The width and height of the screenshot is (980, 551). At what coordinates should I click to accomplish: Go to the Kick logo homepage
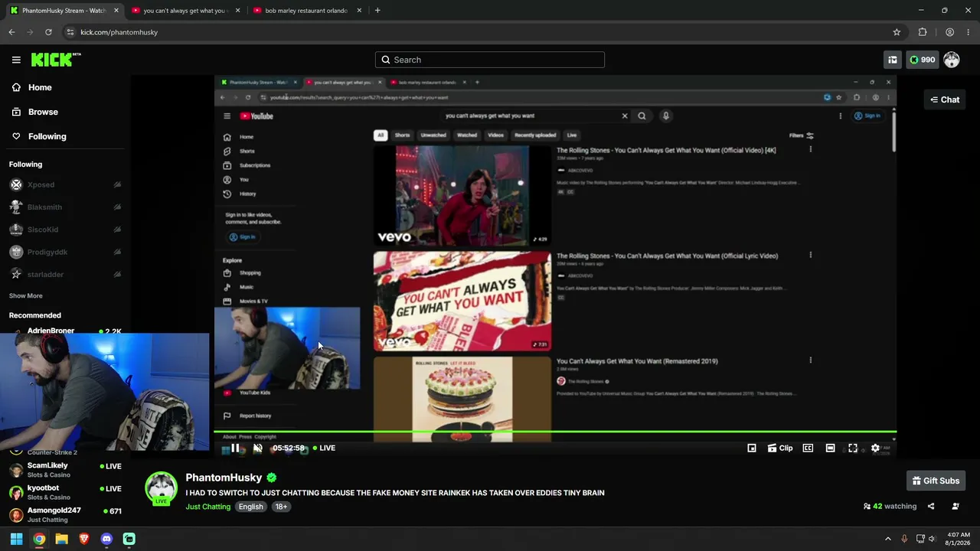[56, 60]
